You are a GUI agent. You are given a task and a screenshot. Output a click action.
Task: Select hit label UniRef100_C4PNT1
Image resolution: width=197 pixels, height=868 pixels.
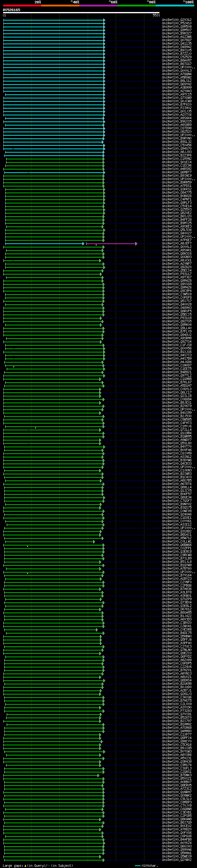coord(177,199)
